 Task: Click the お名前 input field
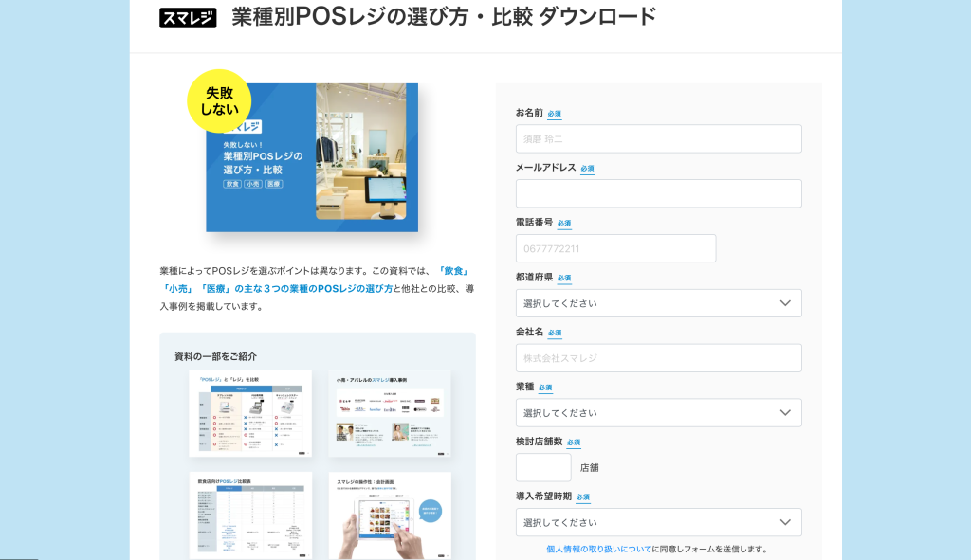pos(658,138)
